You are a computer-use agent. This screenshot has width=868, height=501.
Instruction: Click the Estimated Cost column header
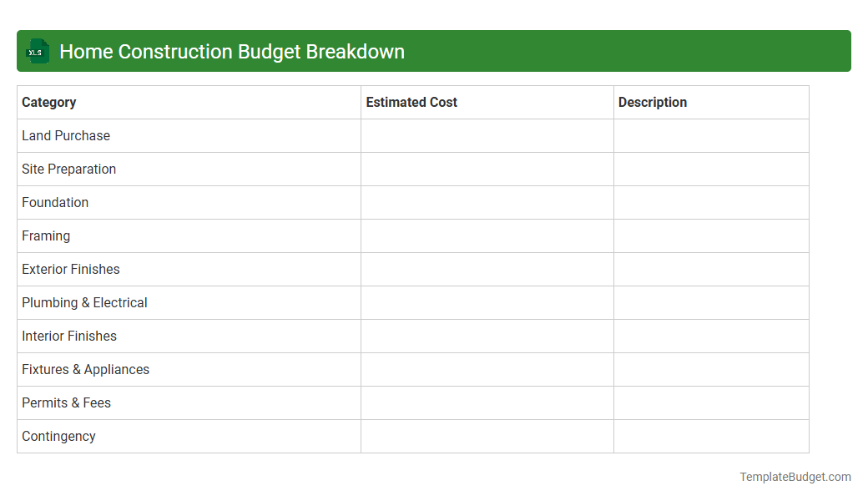[411, 102]
